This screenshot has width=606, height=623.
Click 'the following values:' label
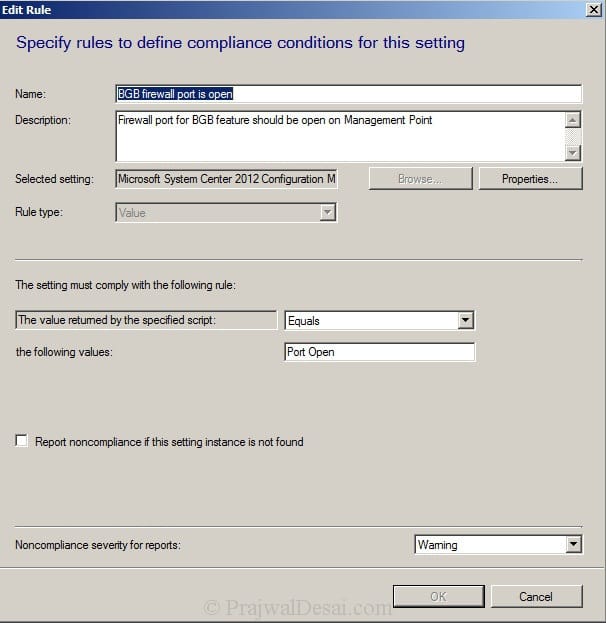(x=64, y=352)
